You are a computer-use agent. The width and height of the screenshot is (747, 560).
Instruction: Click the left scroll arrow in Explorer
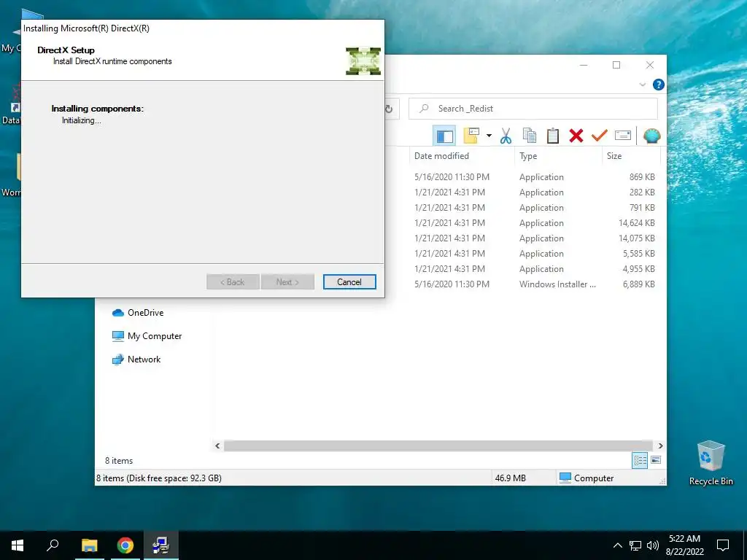(217, 446)
